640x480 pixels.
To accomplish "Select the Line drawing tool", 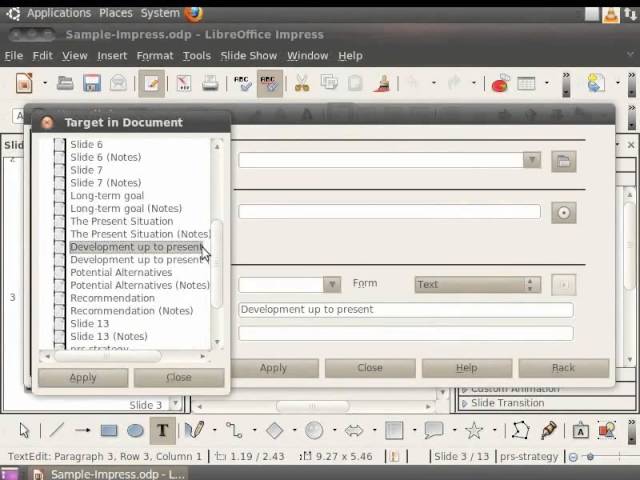I will pos(57,430).
